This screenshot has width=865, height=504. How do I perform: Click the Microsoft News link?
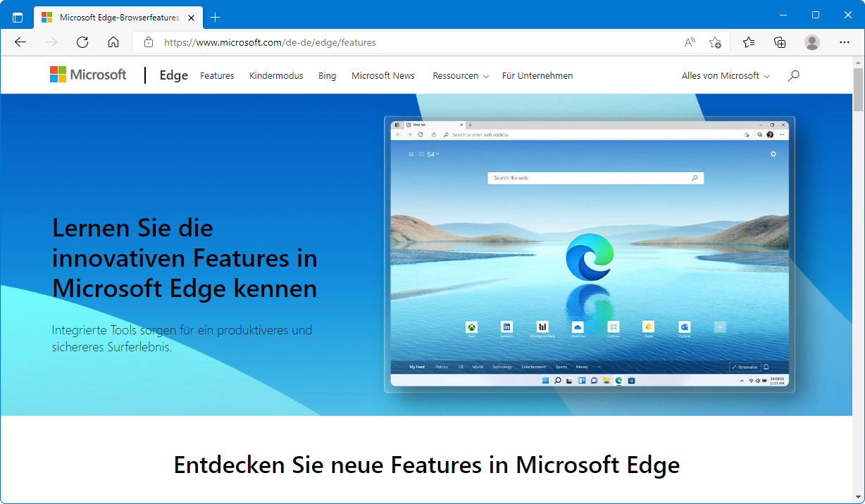(383, 75)
